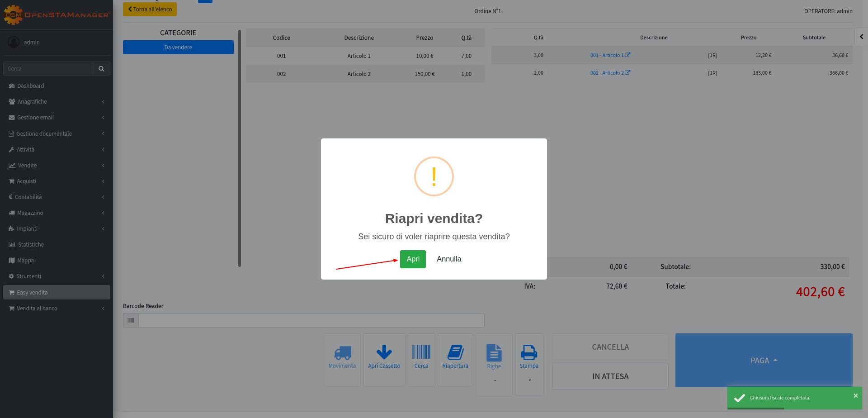Screen dimensions: 868x418
Task: Confirm reopening sale with Apri button
Action: coord(413,259)
